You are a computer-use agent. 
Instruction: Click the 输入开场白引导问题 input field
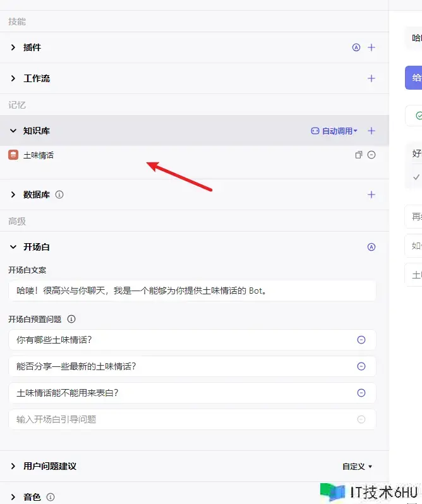point(183,419)
